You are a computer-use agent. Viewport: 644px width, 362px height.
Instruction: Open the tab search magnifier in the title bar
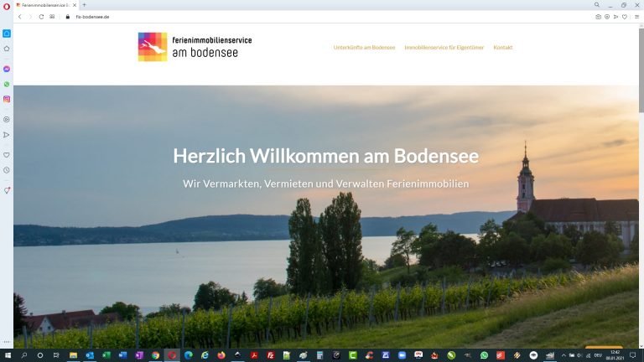point(597,5)
